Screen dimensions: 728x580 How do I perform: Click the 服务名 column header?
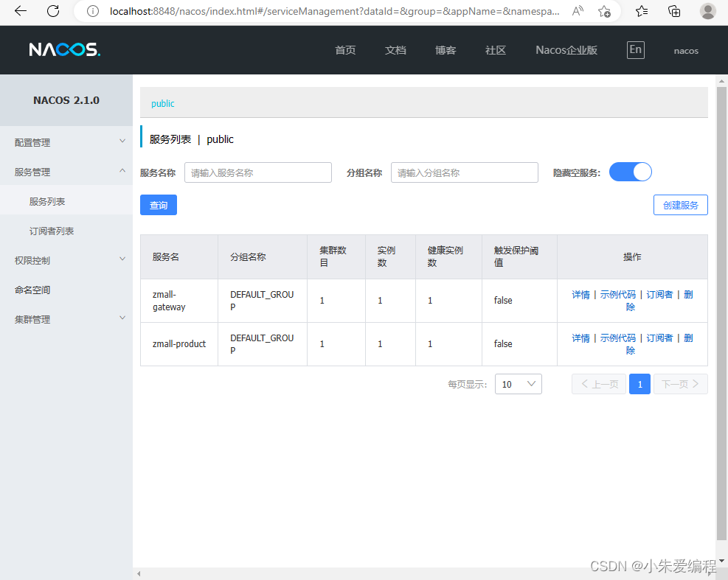coord(179,257)
